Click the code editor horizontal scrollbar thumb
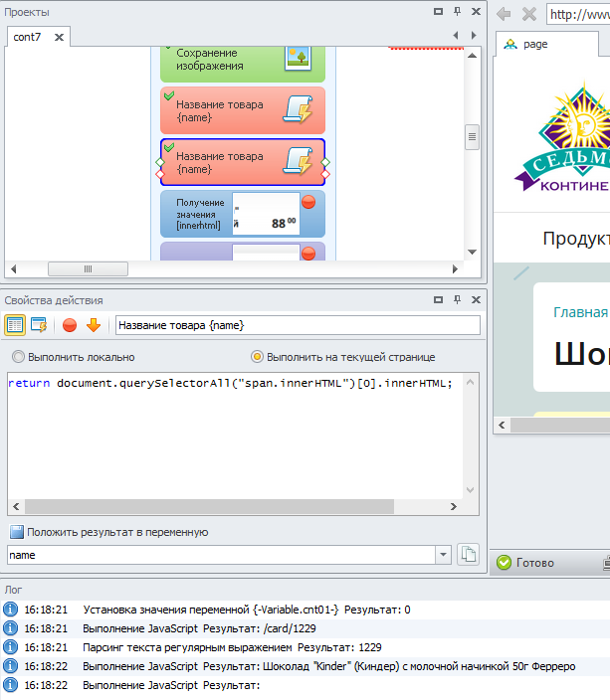Image resolution: width=610 pixels, height=700 pixels. [x=209, y=507]
